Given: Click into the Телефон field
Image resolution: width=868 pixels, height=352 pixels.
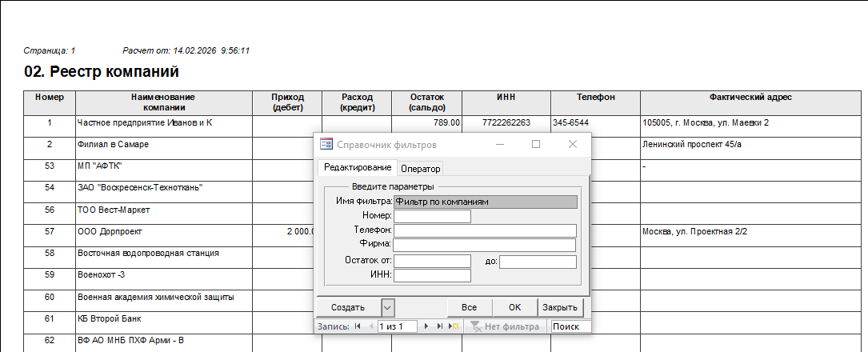Looking at the screenshot, I should click(485, 230).
